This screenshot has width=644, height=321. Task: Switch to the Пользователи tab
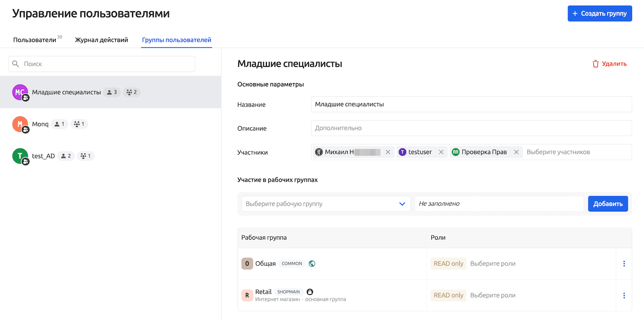click(x=35, y=40)
